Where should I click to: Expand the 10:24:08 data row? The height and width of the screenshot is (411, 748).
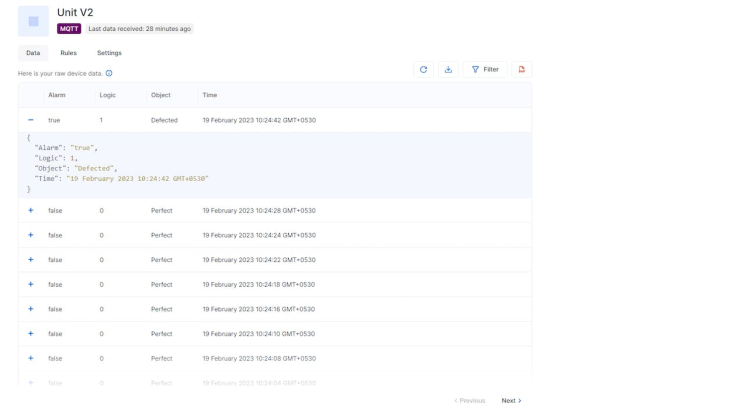pos(30,358)
